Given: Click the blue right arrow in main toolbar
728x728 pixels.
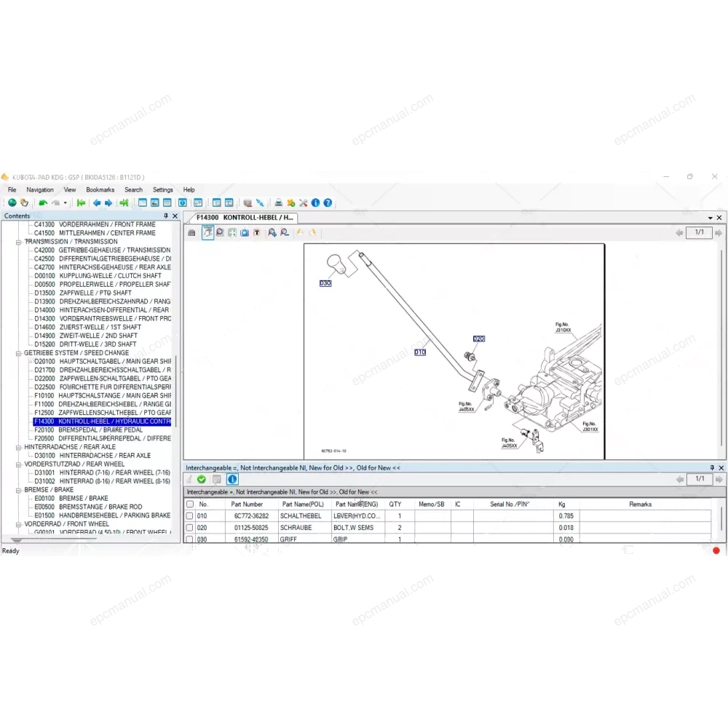Looking at the screenshot, I should pyautogui.click(x=108, y=203).
